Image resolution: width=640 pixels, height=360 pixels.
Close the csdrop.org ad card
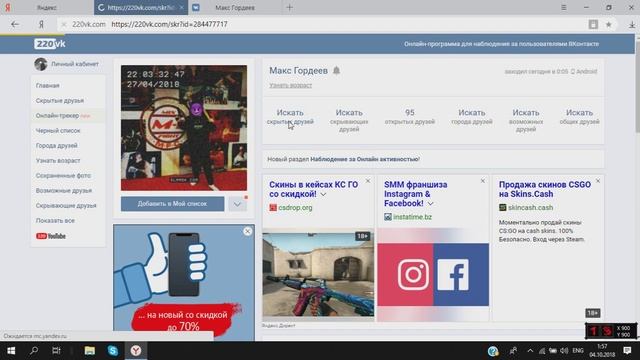[x=368, y=181]
